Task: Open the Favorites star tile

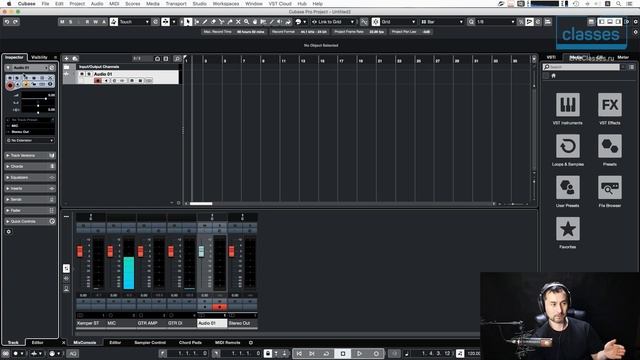Action: click(568, 229)
